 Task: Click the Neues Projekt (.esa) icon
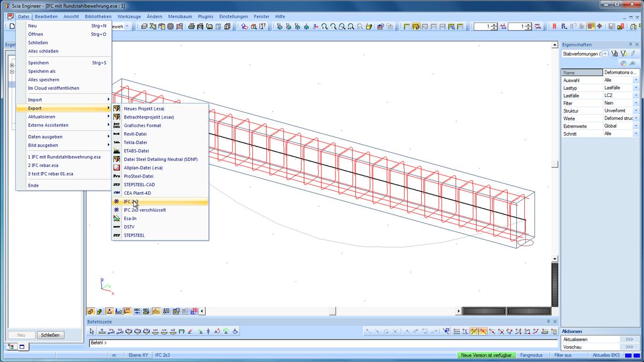tap(116, 108)
